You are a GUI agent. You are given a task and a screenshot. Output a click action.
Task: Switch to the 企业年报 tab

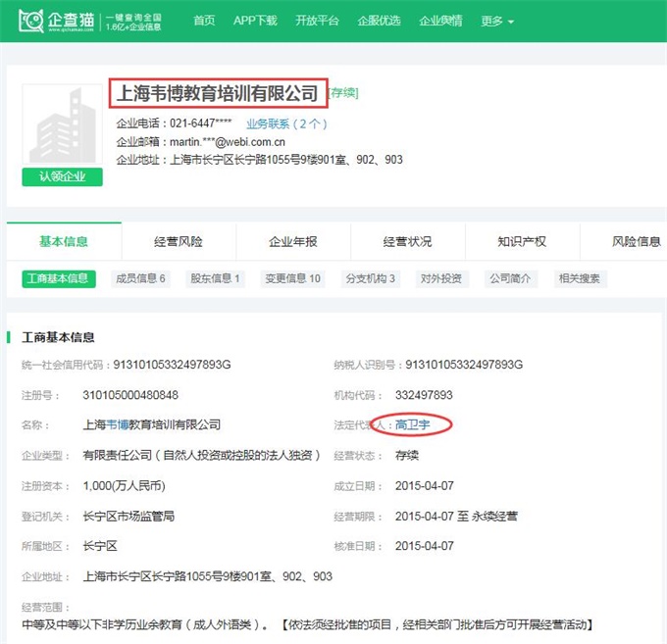click(x=293, y=241)
